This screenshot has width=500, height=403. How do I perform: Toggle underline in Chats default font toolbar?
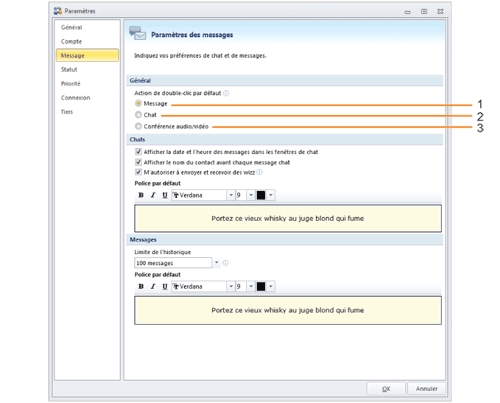pyautogui.click(x=165, y=195)
